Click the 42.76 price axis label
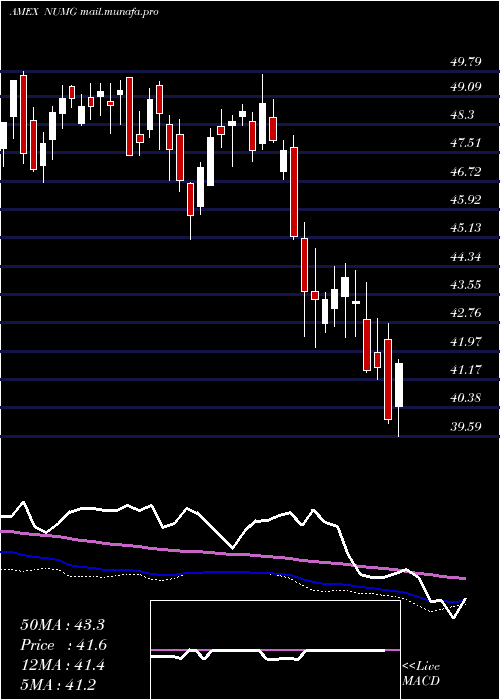Viewport: 500px width, 700px height. point(466,313)
